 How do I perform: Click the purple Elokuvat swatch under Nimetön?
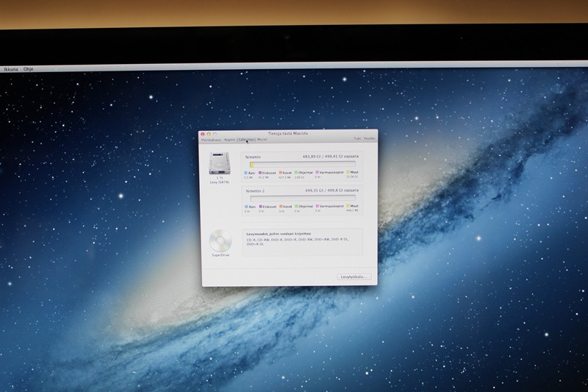point(260,173)
